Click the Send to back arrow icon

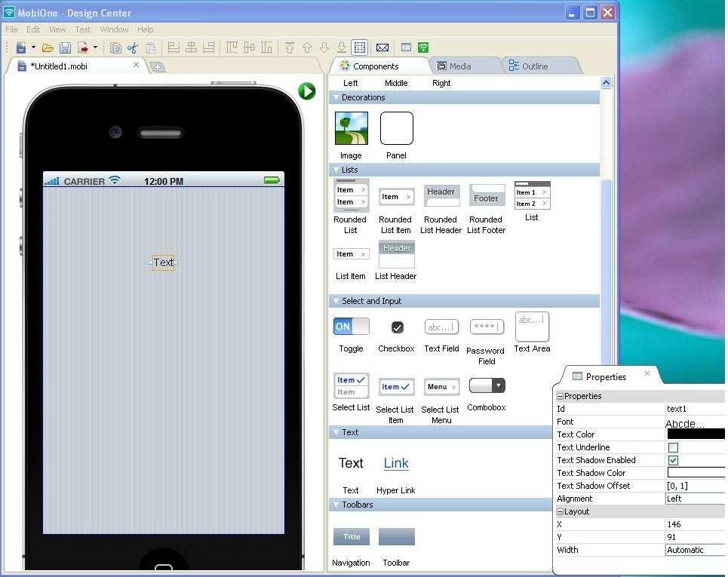coord(341,48)
